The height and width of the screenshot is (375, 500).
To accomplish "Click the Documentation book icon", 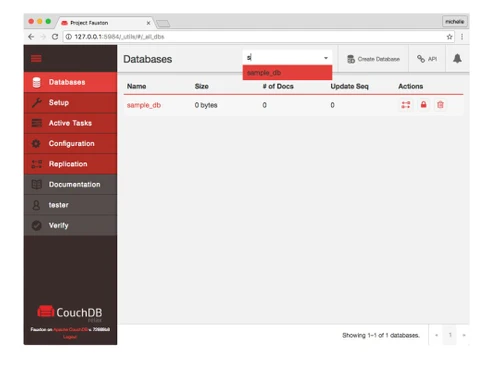I will tap(36, 184).
